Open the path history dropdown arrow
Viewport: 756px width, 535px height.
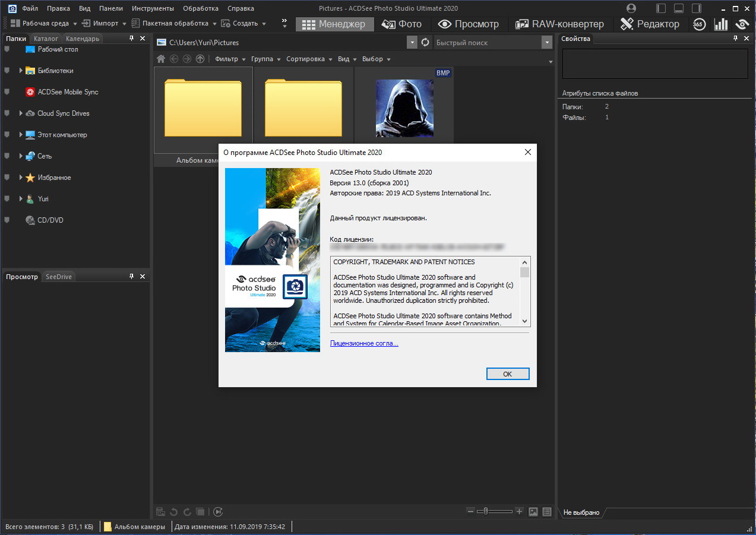click(x=412, y=43)
